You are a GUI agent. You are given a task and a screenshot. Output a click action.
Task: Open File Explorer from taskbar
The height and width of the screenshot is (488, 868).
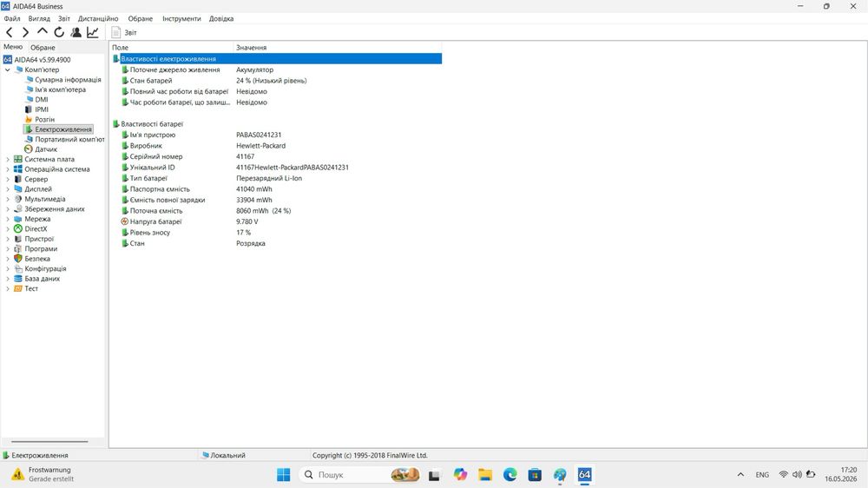(485, 475)
